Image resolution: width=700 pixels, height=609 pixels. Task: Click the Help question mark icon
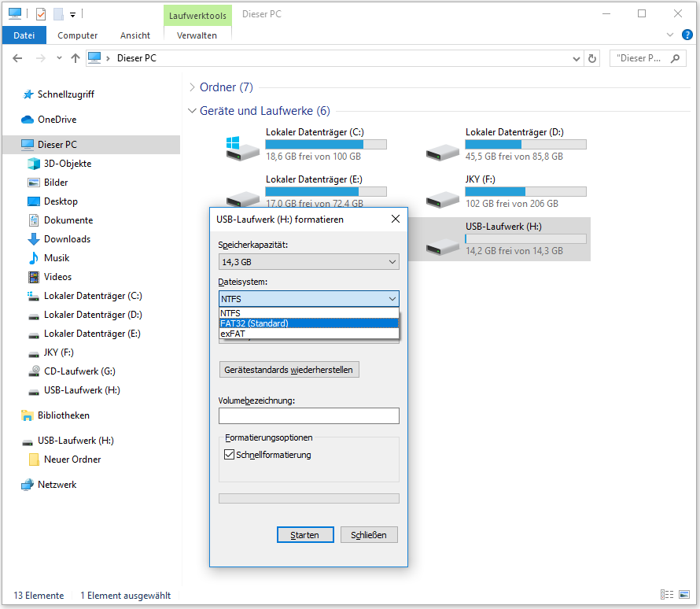tap(687, 35)
